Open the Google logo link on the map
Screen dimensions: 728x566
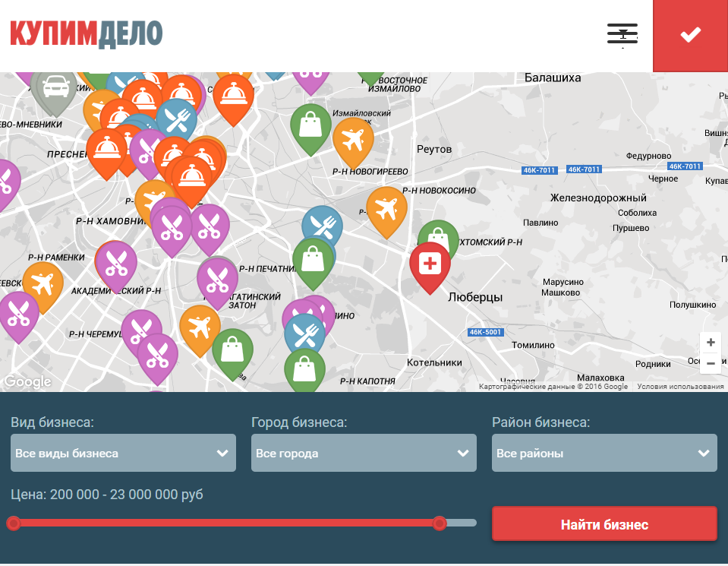(27, 381)
